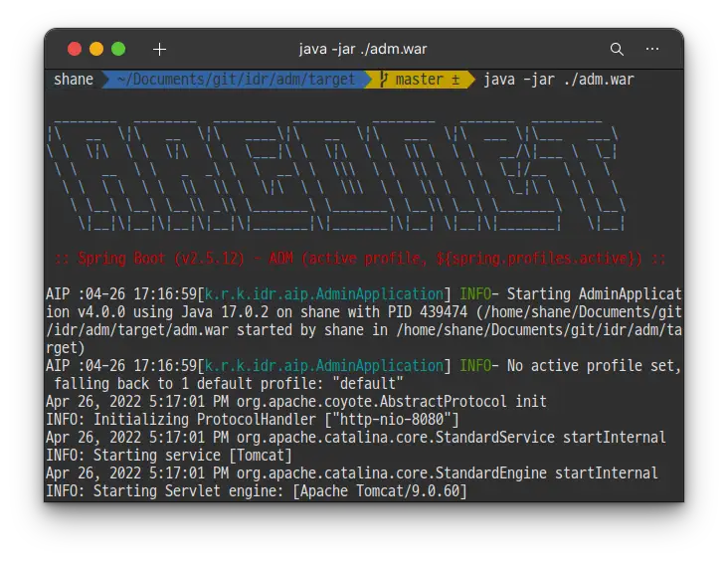
Task: Click the typed command 'java -jar ./adm.war' in prompt
Action: 559,80
